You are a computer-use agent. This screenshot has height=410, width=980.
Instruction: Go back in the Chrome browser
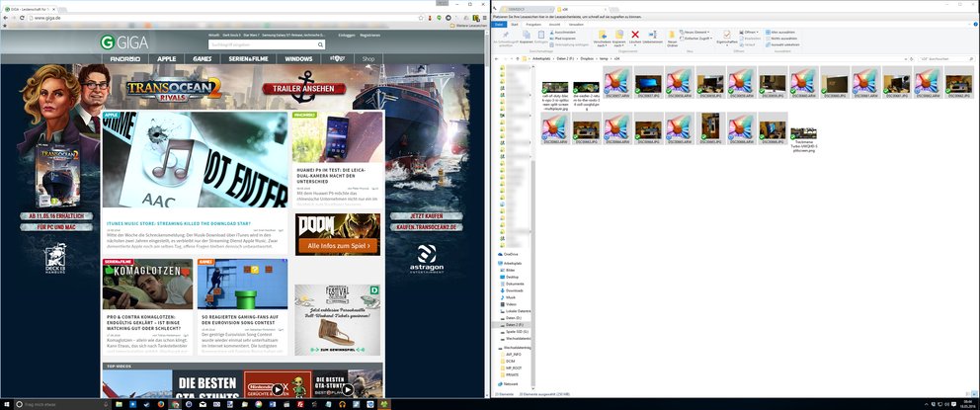(x=6, y=18)
